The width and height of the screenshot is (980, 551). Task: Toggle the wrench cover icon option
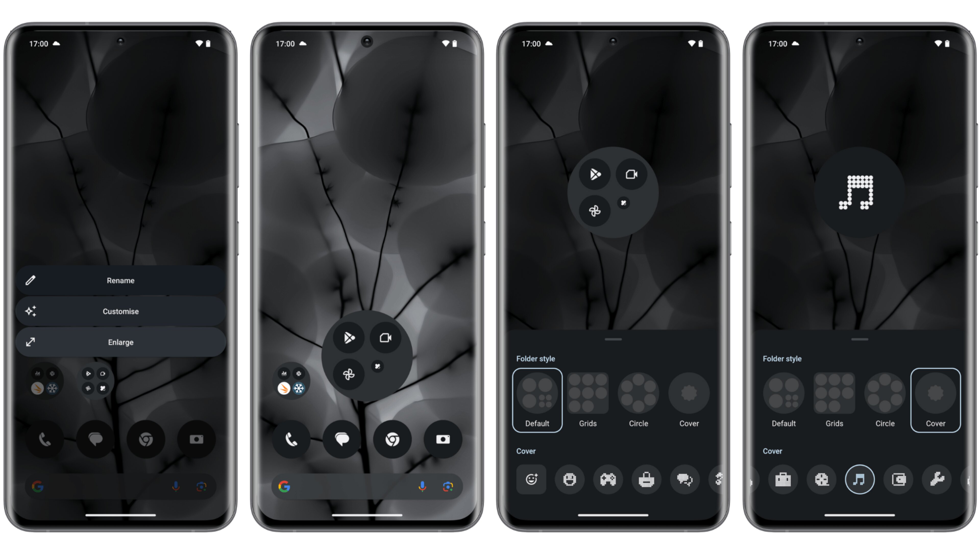(937, 480)
